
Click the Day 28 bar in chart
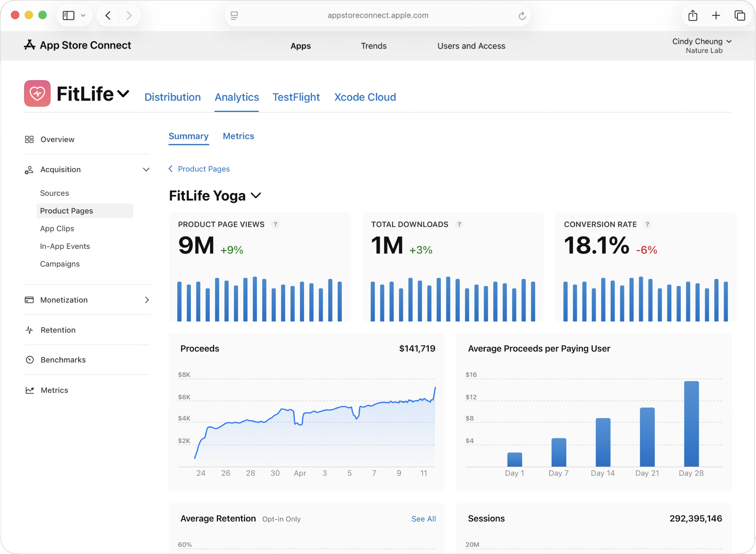[x=691, y=423]
